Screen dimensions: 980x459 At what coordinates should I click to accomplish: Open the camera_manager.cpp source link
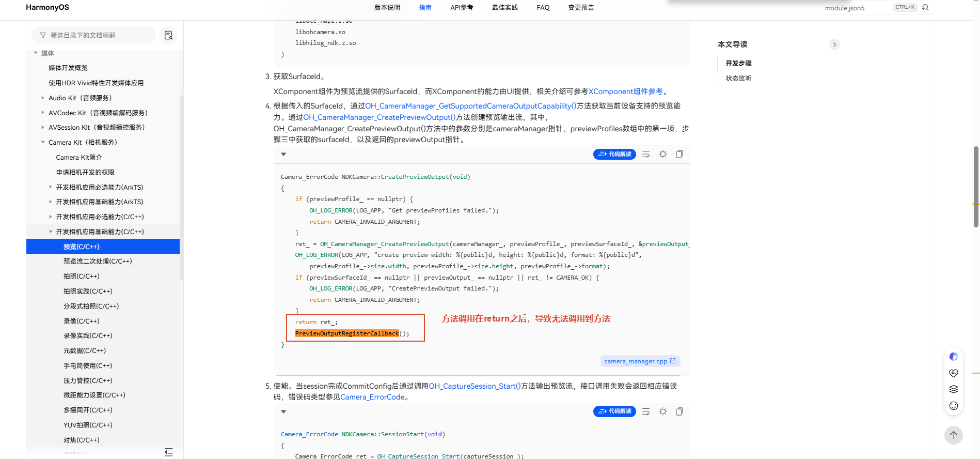pyautogui.click(x=640, y=361)
